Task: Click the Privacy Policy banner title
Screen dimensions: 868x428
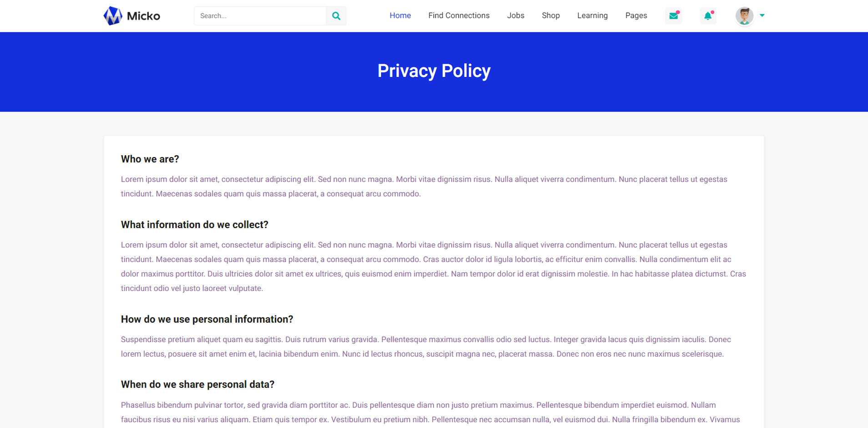Action: [434, 71]
